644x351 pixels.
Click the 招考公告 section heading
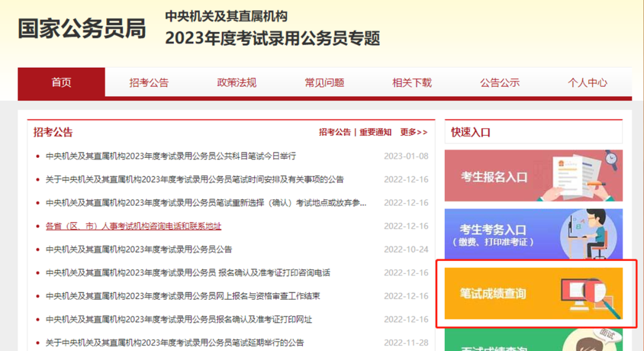coord(53,132)
